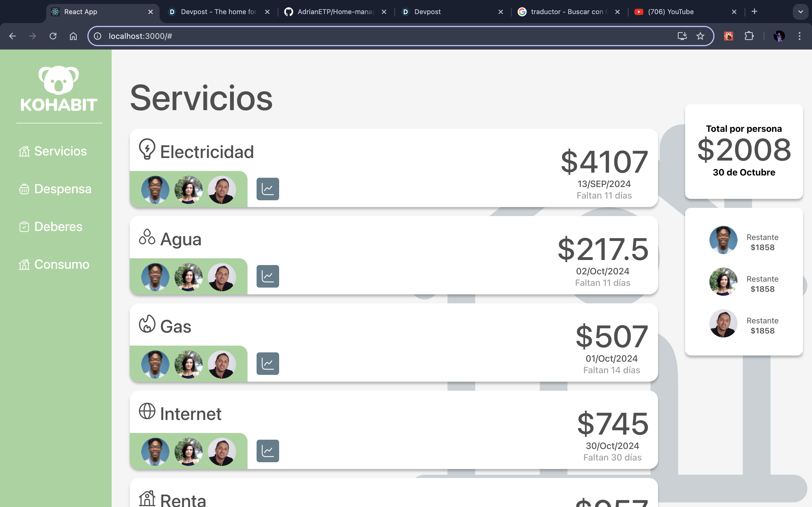Open the Internet chart icon button
This screenshot has width=812, height=507.
[x=267, y=451]
